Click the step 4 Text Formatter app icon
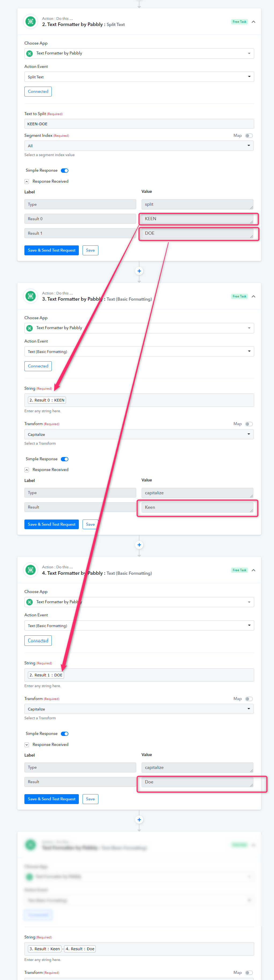Screen dimensions: 274x980 point(31,570)
